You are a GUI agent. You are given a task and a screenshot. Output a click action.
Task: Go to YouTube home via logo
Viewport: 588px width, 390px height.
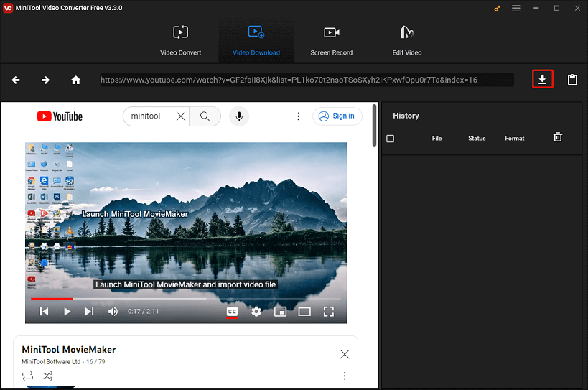60,116
